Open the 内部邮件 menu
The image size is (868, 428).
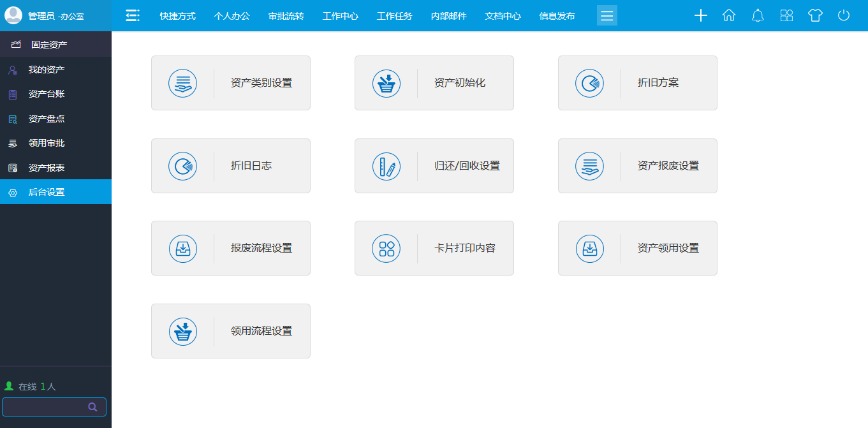pos(448,15)
